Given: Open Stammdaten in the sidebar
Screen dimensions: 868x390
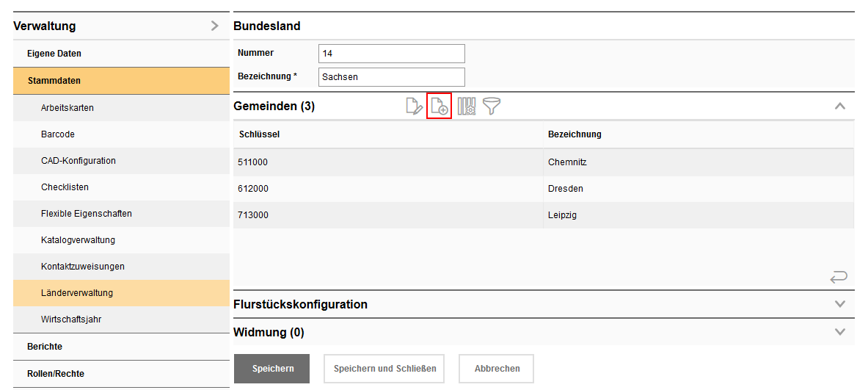Looking at the screenshot, I should (x=54, y=81).
